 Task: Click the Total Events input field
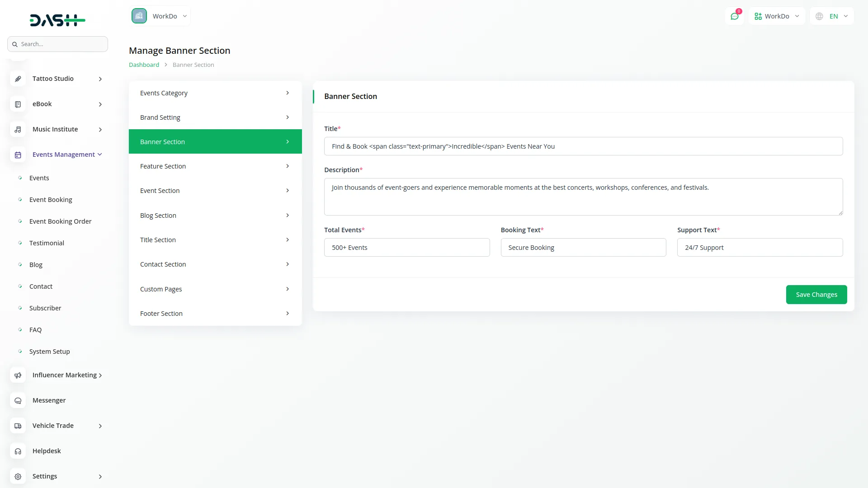pos(407,248)
